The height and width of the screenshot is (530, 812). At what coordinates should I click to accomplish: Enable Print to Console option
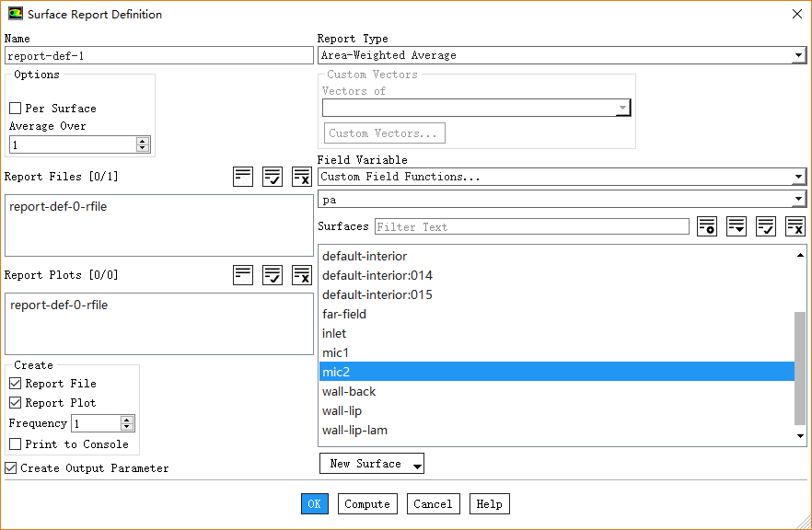pos(16,444)
